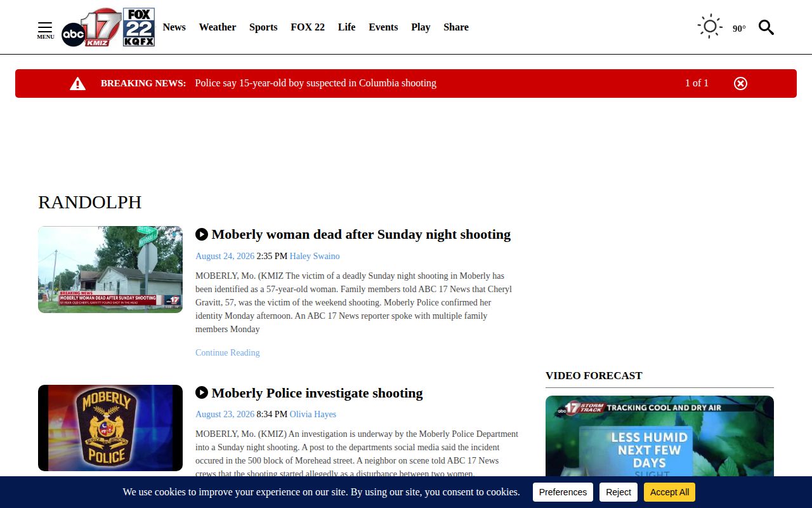Viewport: 812px width, 508px height.
Task: Open the News menu
Action: 174,27
